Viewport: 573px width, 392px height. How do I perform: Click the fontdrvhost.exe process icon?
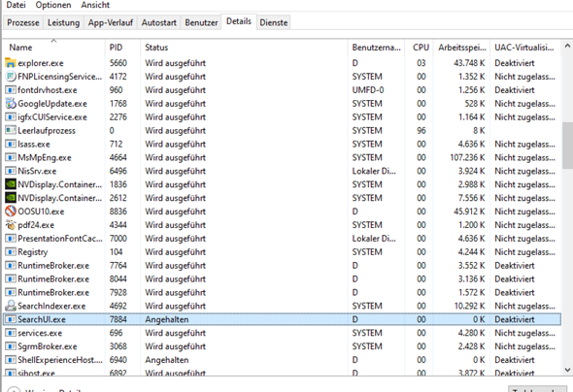tap(11, 90)
